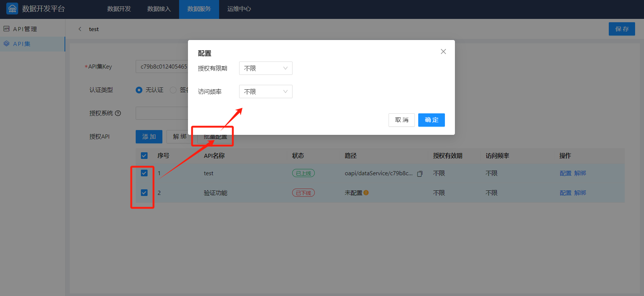Uncheck the checkbox for row 2 验证功能
The height and width of the screenshot is (296, 644).
144,193
